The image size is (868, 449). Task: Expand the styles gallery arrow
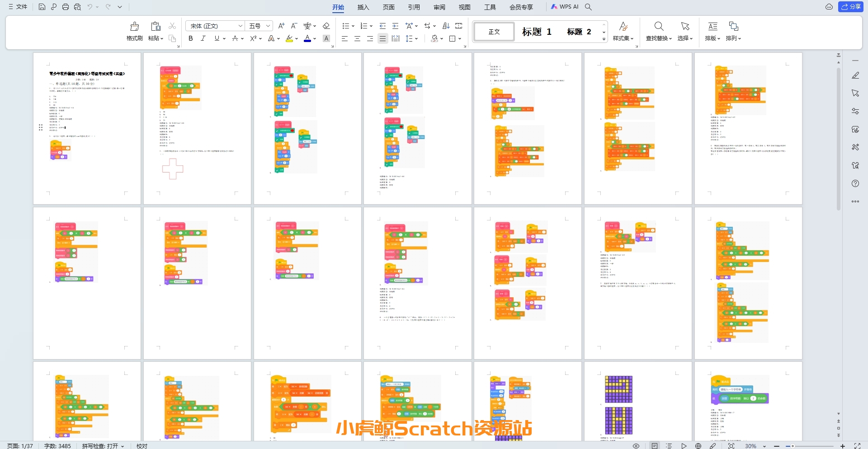point(604,39)
